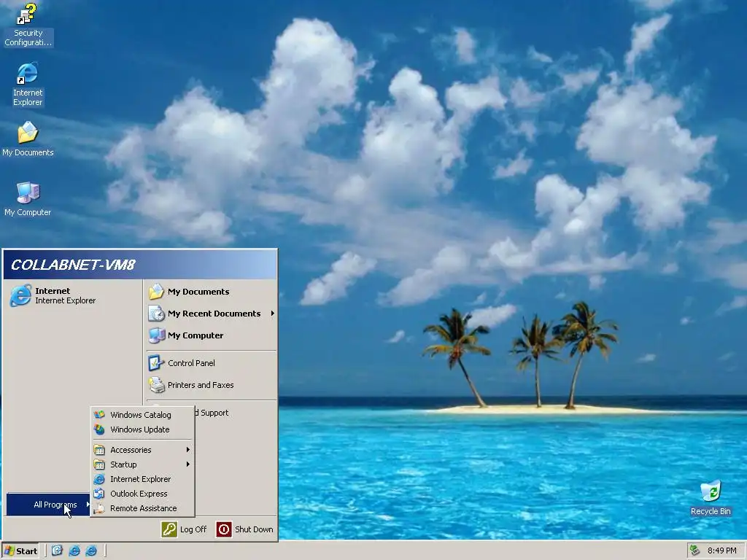The height and width of the screenshot is (560, 747).
Task: Click the middle Internet Explorer quick launch icon
Action: (74, 551)
